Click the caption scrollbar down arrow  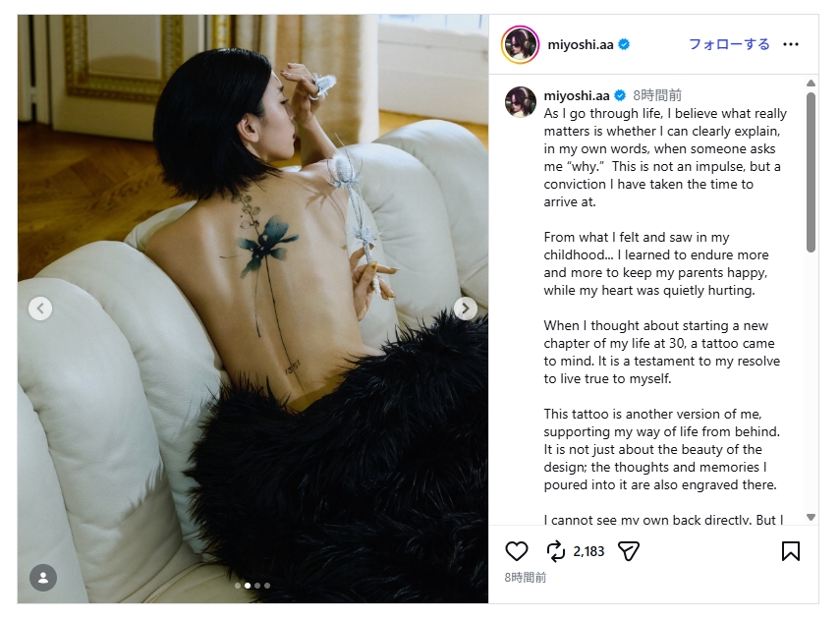(812, 517)
